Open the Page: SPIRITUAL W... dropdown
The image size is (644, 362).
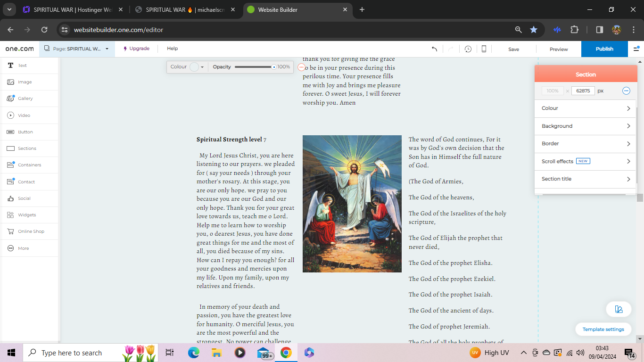coord(77,49)
